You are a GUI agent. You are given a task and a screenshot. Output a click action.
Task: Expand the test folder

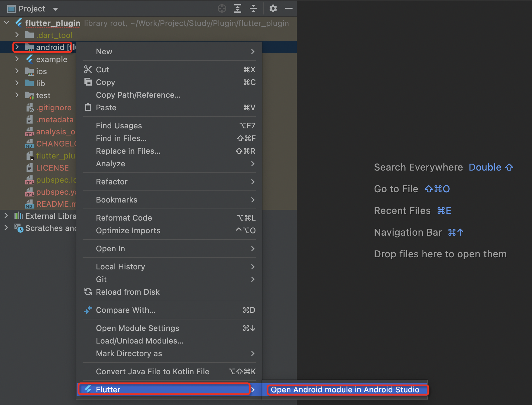17,95
